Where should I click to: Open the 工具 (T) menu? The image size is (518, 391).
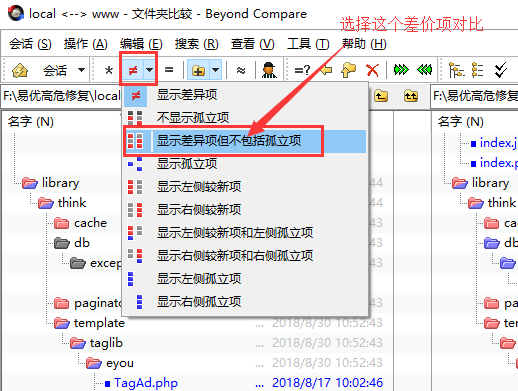308,44
